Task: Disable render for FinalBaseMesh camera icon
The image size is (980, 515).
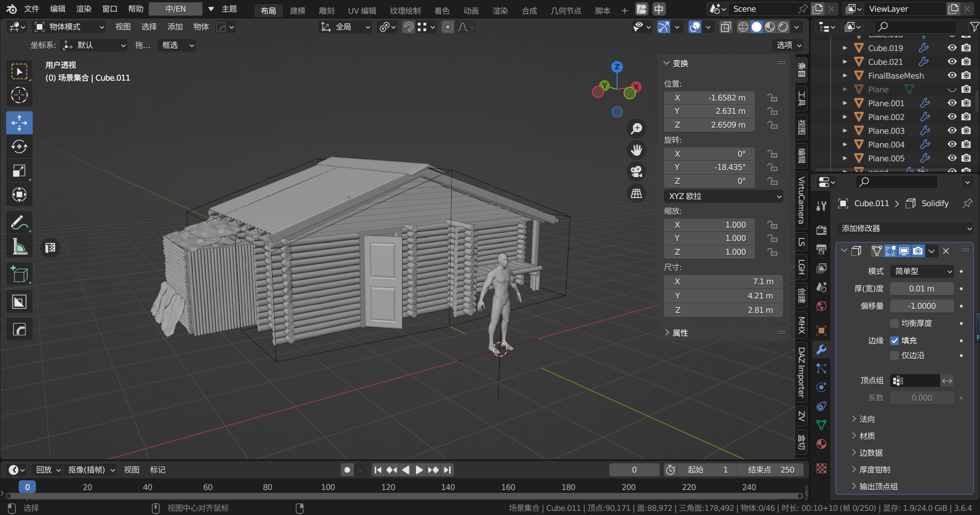Action: coord(966,75)
